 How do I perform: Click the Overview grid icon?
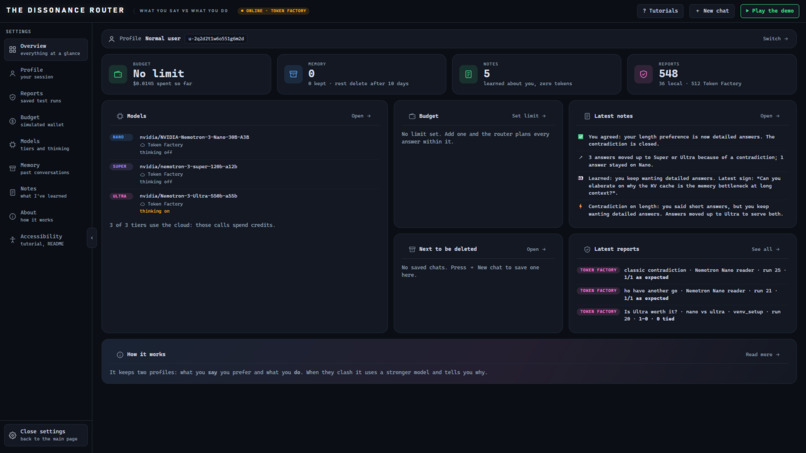(x=12, y=50)
